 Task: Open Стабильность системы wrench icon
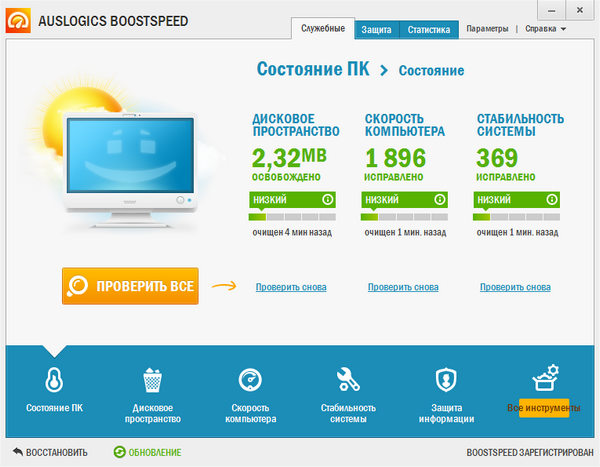[348, 380]
